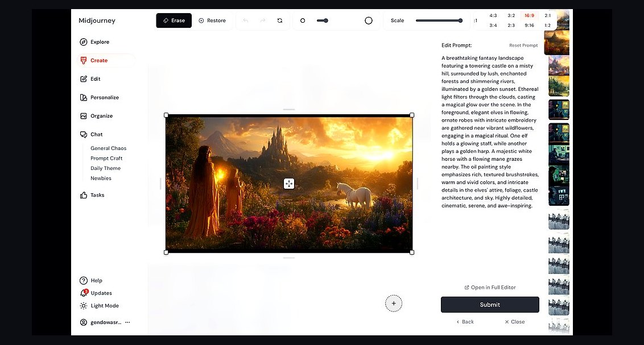
Task: Click the small brush size circle icon
Action: [303, 20]
